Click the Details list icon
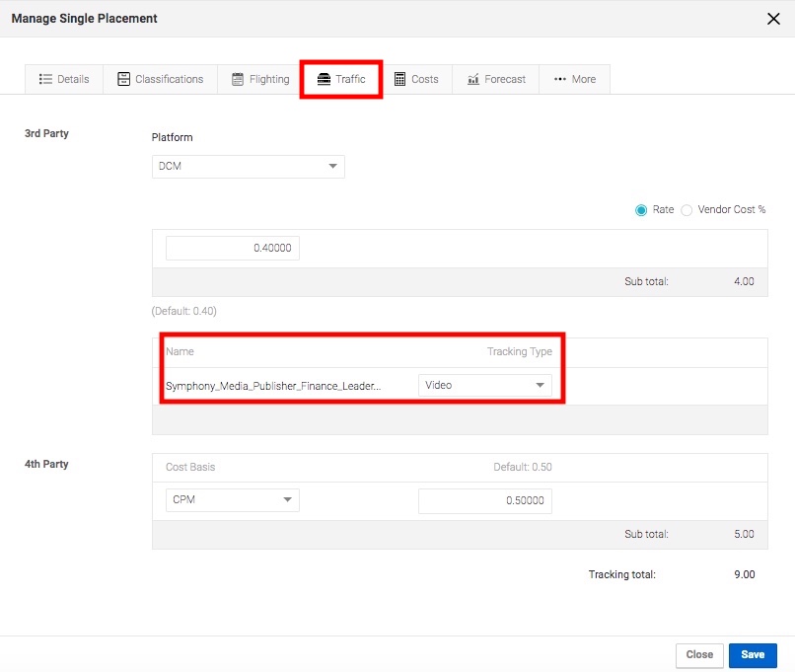The height and width of the screenshot is (672, 795). pos(45,79)
